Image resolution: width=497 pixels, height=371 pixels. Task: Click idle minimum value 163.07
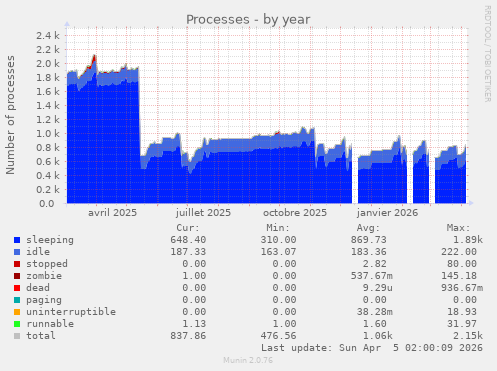pos(278,252)
